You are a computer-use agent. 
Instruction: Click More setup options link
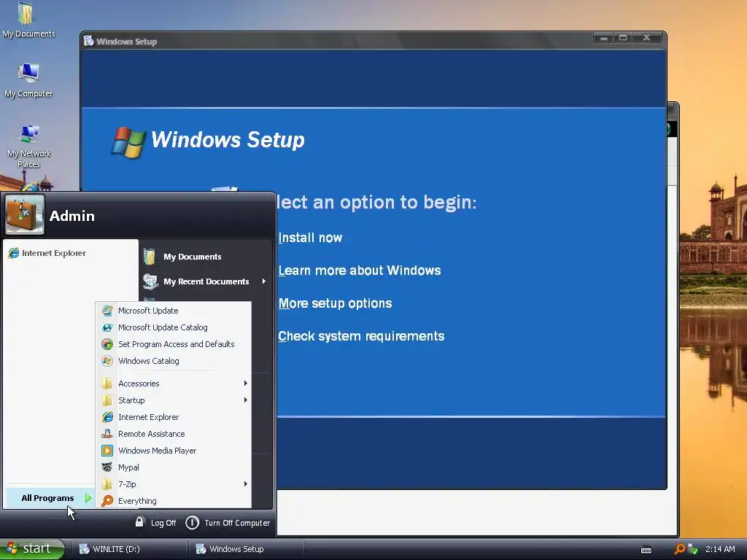[336, 303]
